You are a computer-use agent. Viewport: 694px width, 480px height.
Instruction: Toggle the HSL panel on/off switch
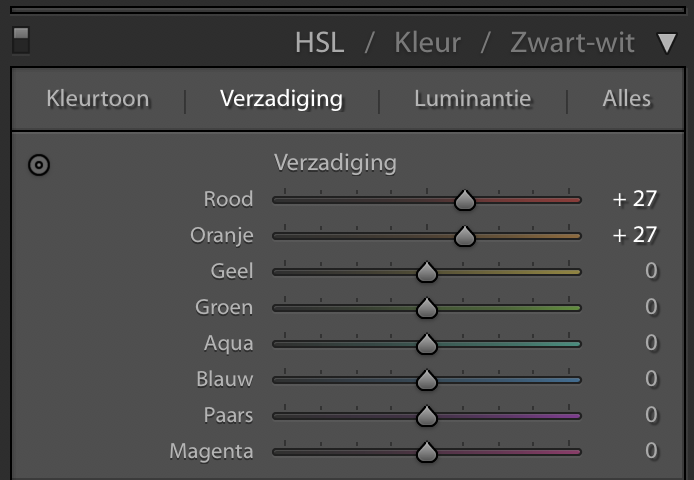click(21, 41)
